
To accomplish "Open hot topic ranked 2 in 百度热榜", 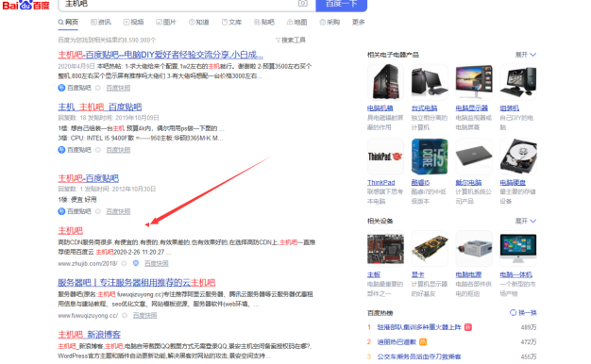I will [x=397, y=342].
